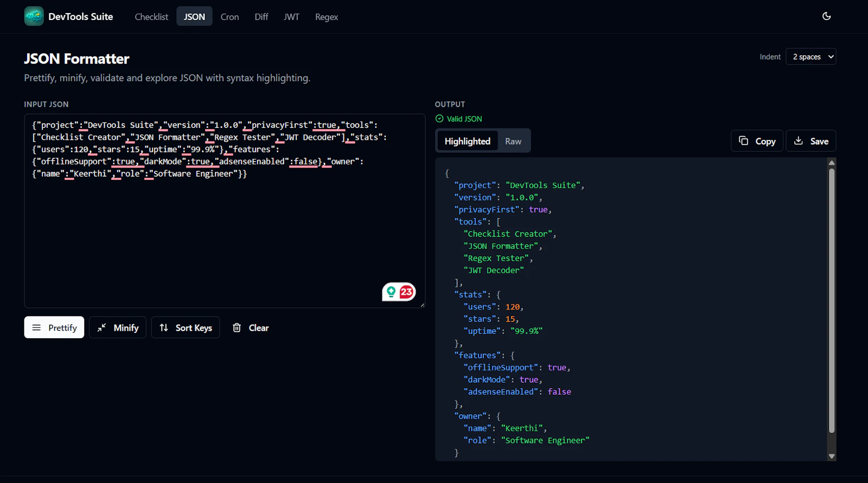Open the Checklist tab

coord(151,17)
